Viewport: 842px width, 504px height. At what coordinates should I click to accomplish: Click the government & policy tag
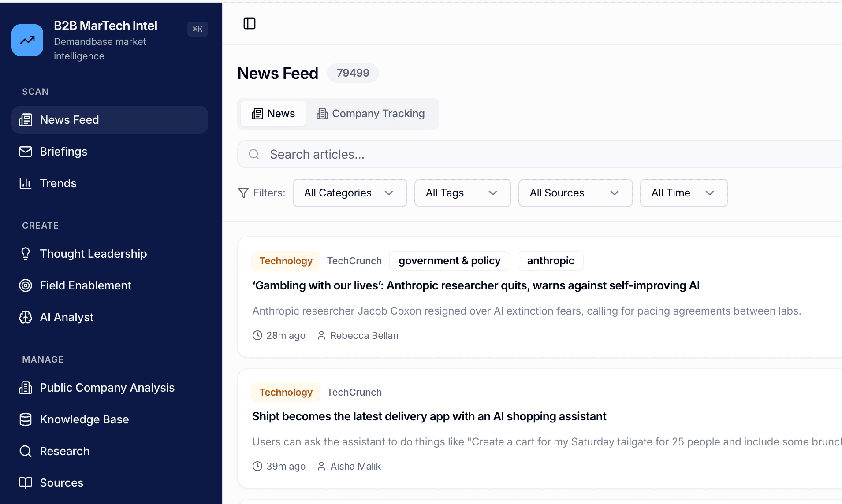pyautogui.click(x=450, y=261)
